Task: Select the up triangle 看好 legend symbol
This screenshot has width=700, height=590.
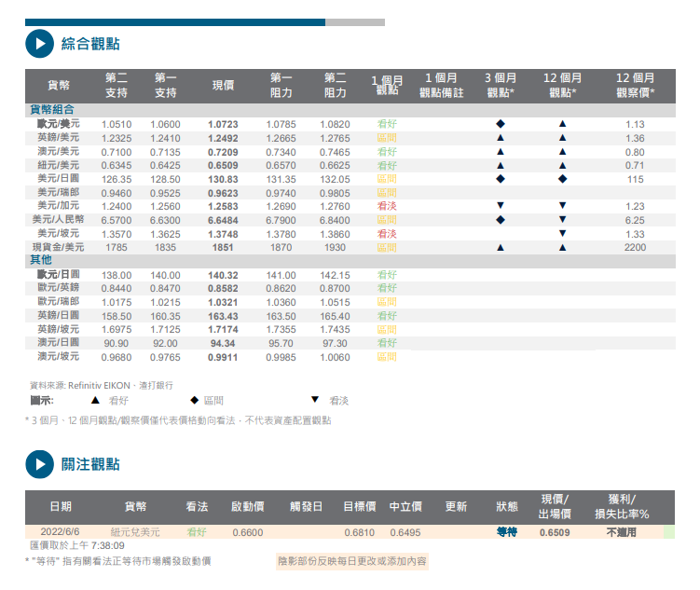Action: [94, 400]
